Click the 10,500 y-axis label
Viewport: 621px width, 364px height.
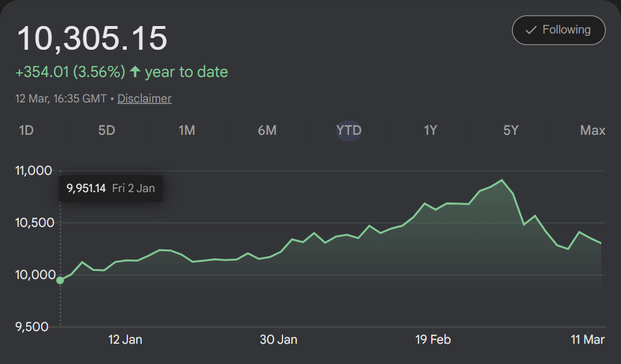(35, 223)
